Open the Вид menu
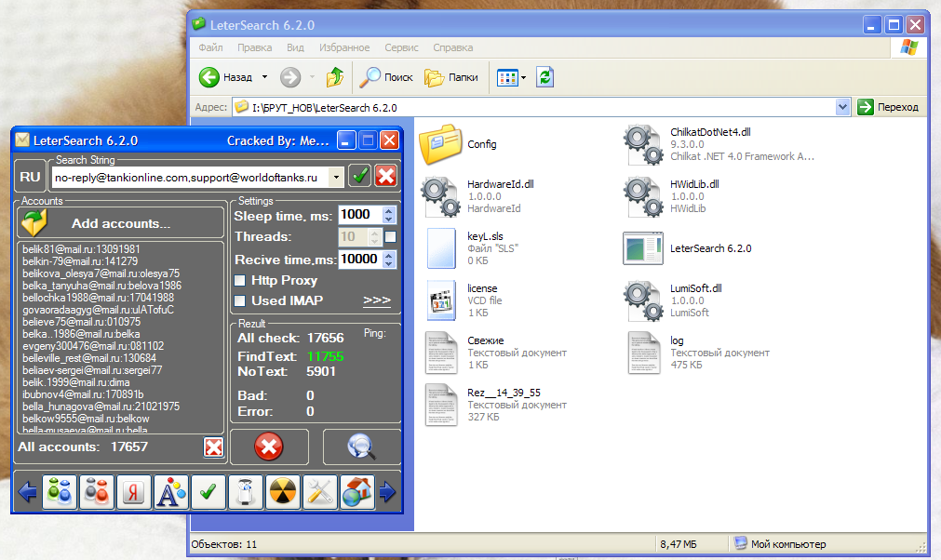The width and height of the screenshot is (941, 560). [x=295, y=47]
